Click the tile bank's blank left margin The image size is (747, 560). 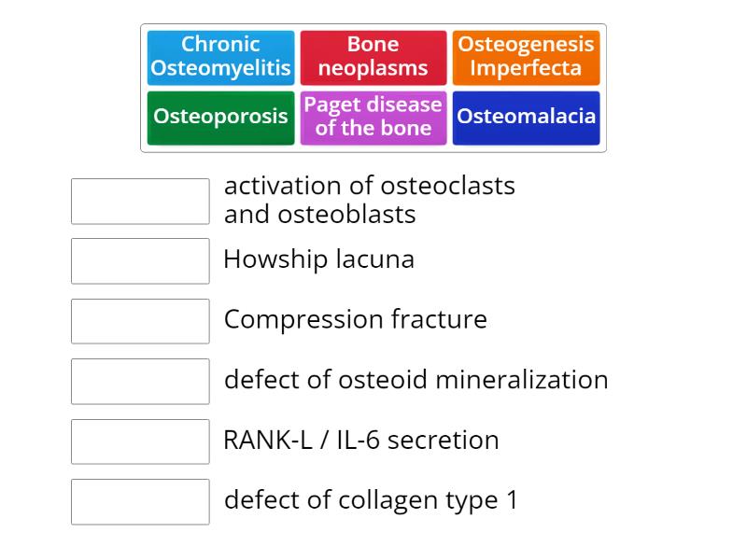pyautogui.click(x=144, y=88)
